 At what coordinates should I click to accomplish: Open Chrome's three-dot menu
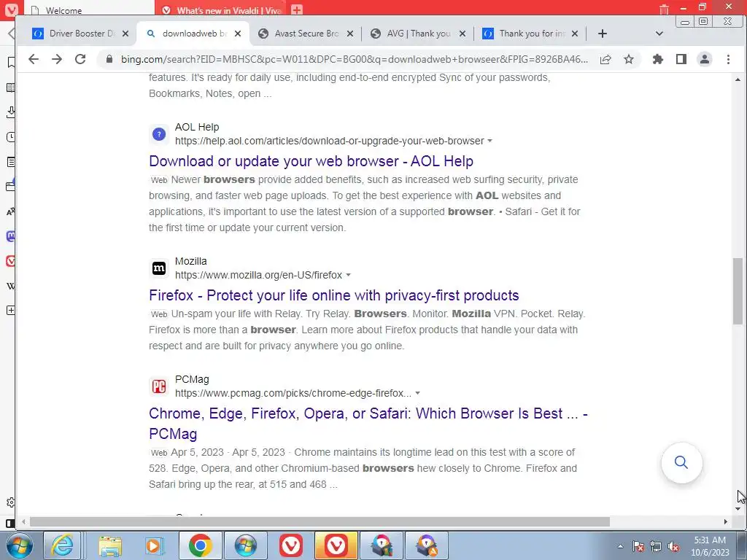coord(728,59)
